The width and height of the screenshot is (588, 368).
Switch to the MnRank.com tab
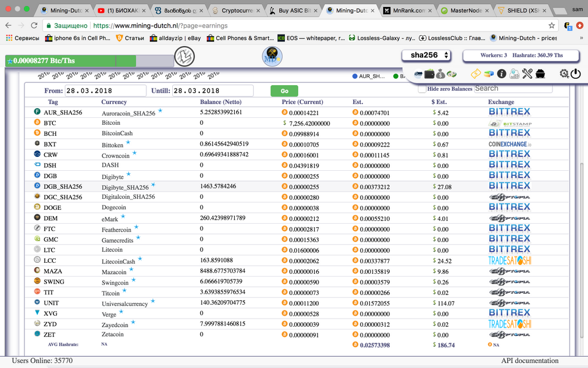pyautogui.click(x=408, y=10)
